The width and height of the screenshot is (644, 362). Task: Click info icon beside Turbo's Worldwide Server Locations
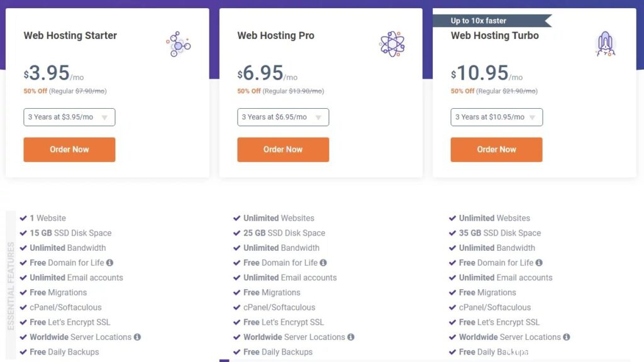click(567, 337)
